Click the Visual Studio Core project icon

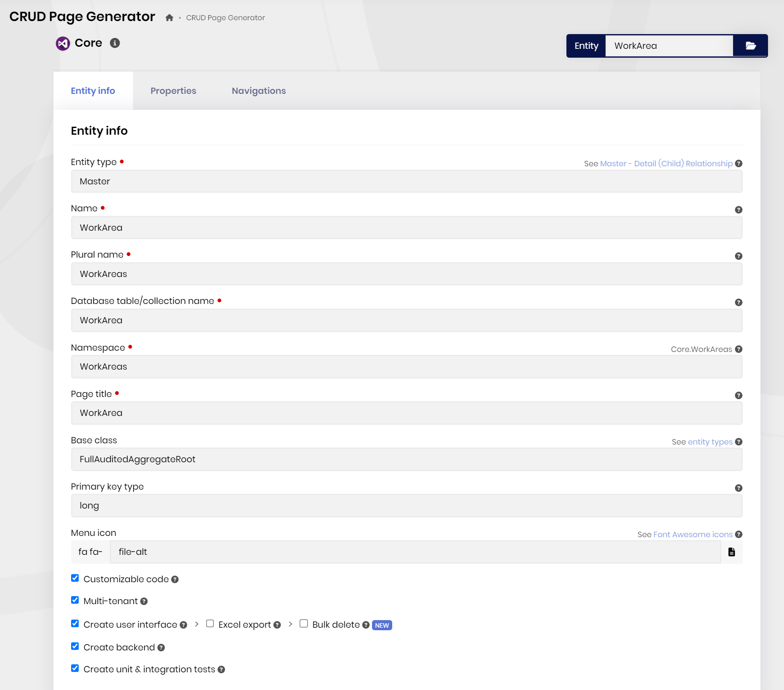(63, 43)
